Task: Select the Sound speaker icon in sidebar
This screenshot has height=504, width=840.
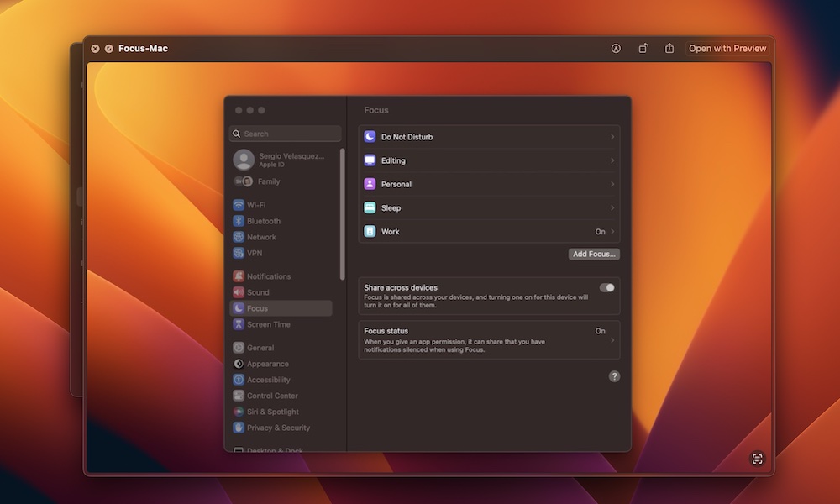Action: coord(239,292)
